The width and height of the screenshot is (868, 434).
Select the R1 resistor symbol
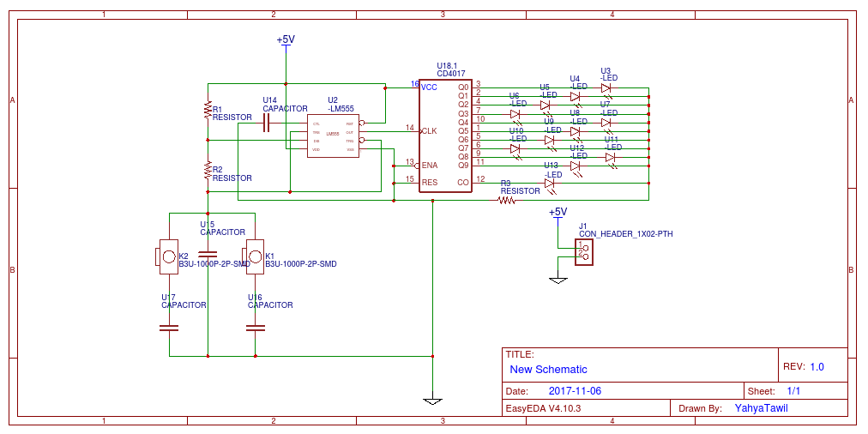(208, 110)
